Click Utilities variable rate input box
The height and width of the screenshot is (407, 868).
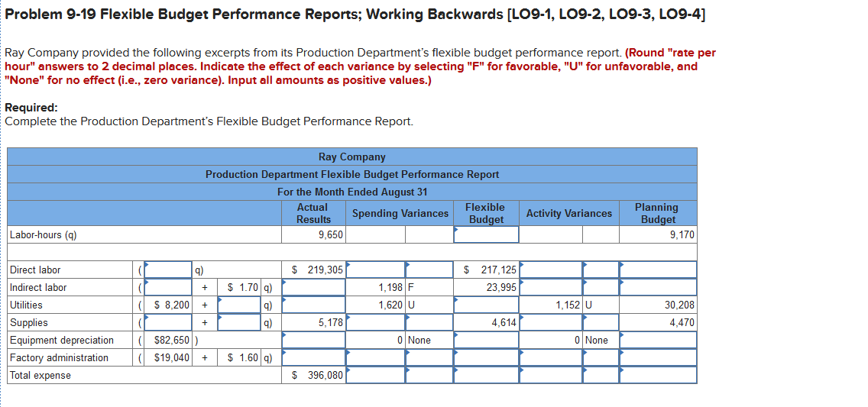pyautogui.click(x=241, y=305)
